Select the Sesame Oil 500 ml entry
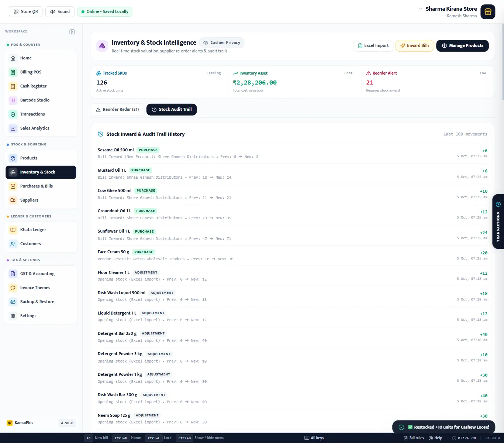 (292, 153)
